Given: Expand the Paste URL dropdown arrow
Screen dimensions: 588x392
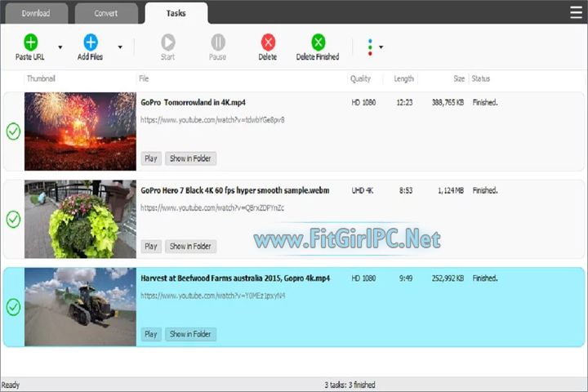Looking at the screenshot, I should (60, 47).
